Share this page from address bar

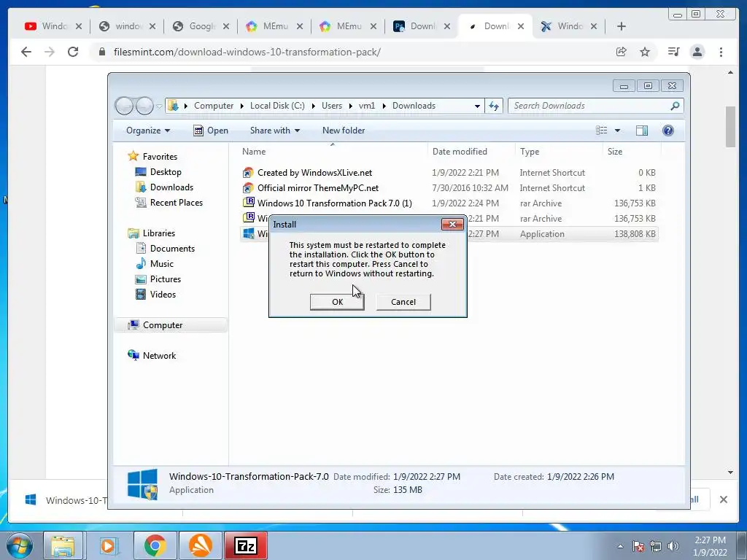pyautogui.click(x=622, y=52)
